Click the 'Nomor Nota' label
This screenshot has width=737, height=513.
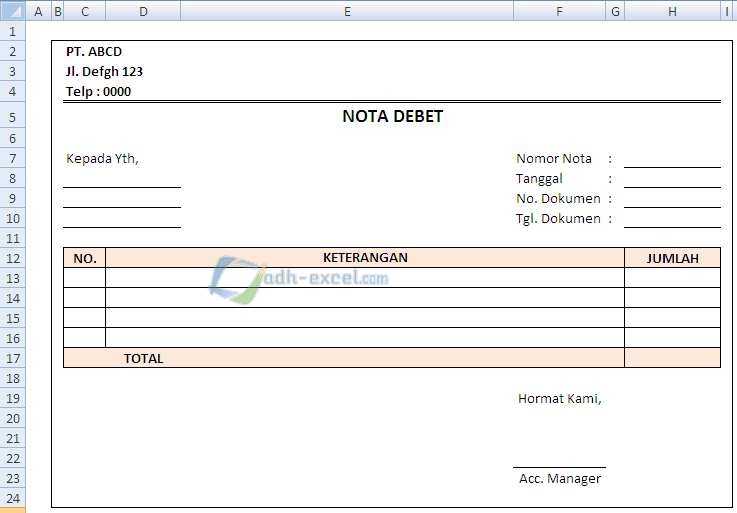(554, 159)
